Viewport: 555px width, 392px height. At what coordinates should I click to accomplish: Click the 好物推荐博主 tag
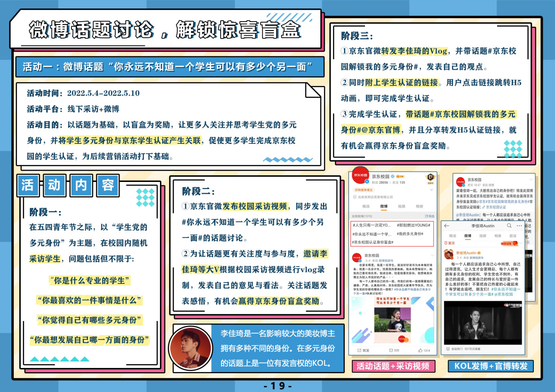point(364,190)
